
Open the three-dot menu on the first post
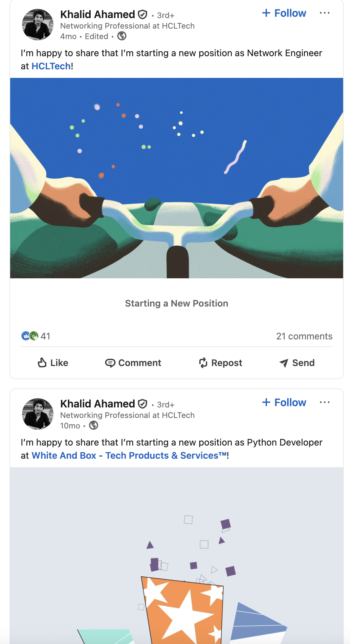pyautogui.click(x=324, y=12)
